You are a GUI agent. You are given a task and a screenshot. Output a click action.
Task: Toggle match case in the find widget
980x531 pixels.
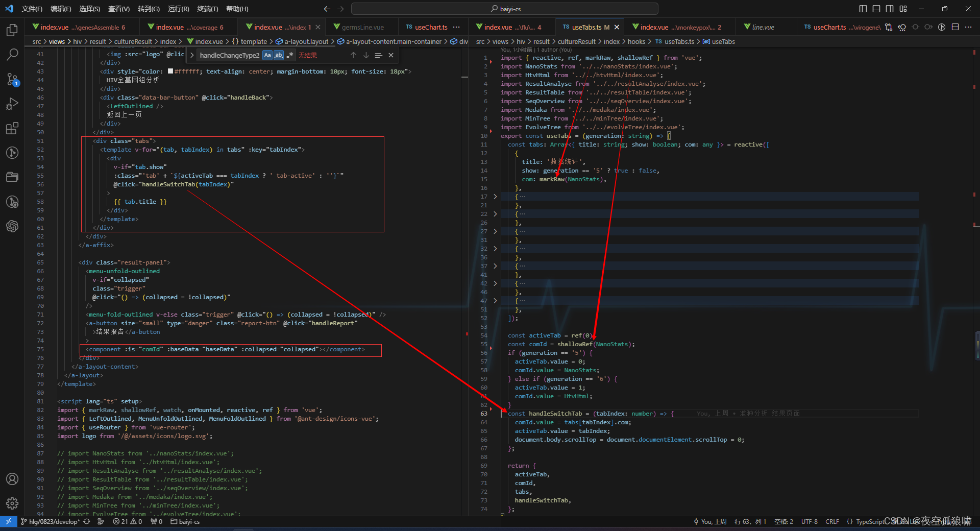click(267, 55)
